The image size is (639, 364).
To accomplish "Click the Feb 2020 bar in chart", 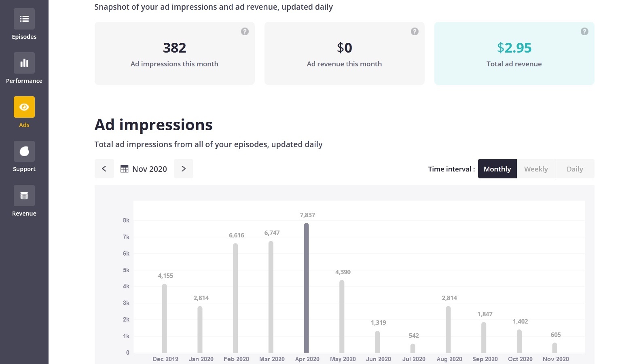I will [x=235, y=298].
